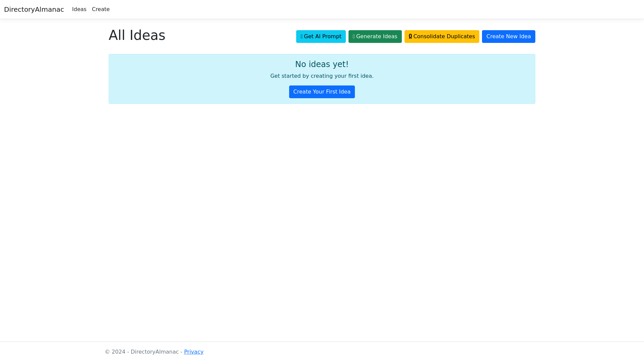Click the Get AI Prompt button
The width and height of the screenshot is (644, 362).
pyautogui.click(x=321, y=37)
